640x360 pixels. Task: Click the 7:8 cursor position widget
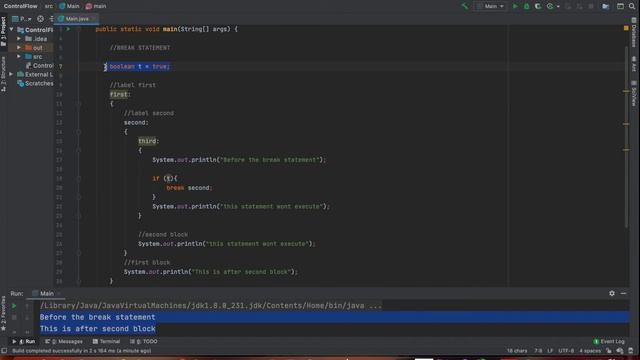(x=538, y=351)
